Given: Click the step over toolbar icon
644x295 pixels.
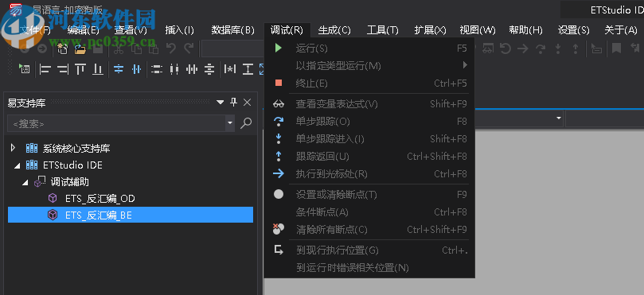Looking at the screenshot, I should point(541,49).
